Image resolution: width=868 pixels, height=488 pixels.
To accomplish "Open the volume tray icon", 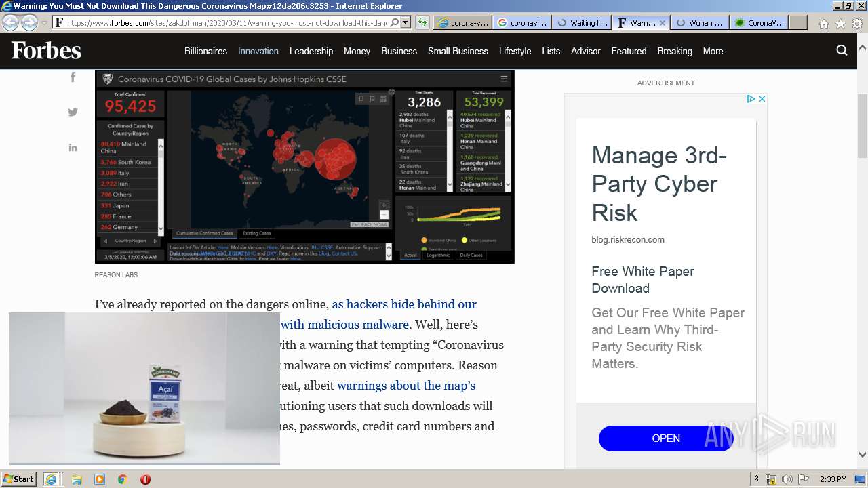I will [787, 479].
